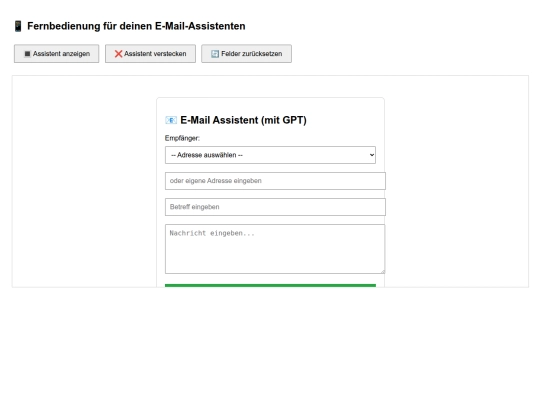Image resolution: width=540 pixels, height=405 pixels.
Task: Grab the message textarea resize handle
Action: point(383,271)
